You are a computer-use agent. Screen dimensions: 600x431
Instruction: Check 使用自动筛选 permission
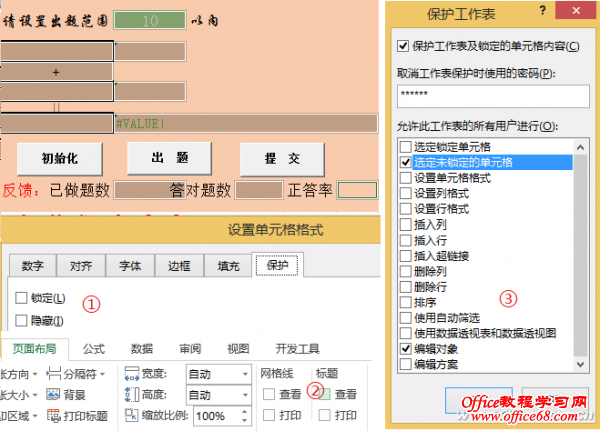pyautogui.click(x=406, y=318)
